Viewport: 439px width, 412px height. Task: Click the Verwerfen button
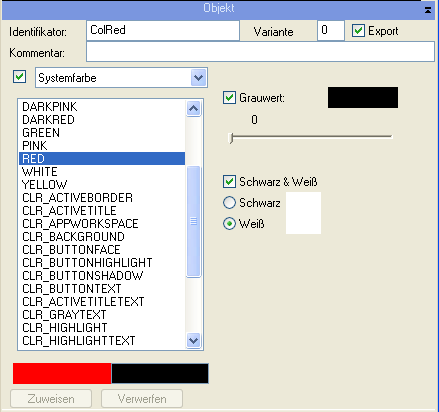click(142, 399)
